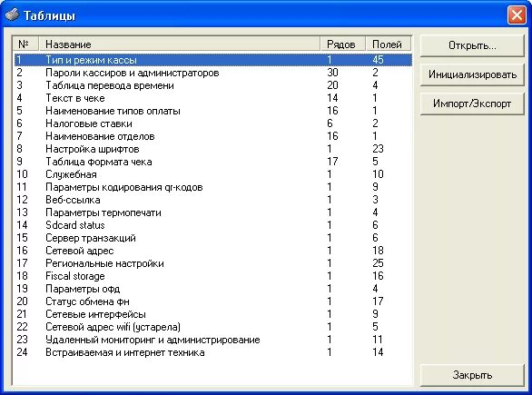Image resolution: width=532 pixels, height=395 pixels.
Task: Click the number 12 in № column
Action: [x=22, y=200]
